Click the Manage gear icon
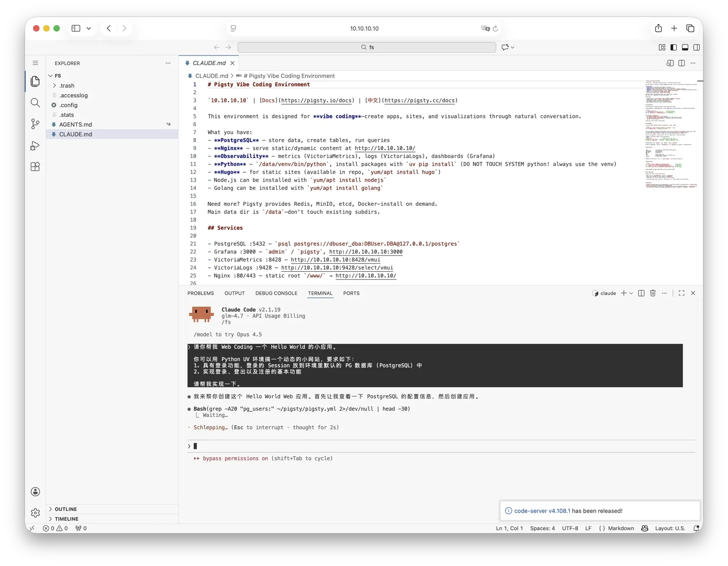The image size is (728, 566). pos(35,513)
